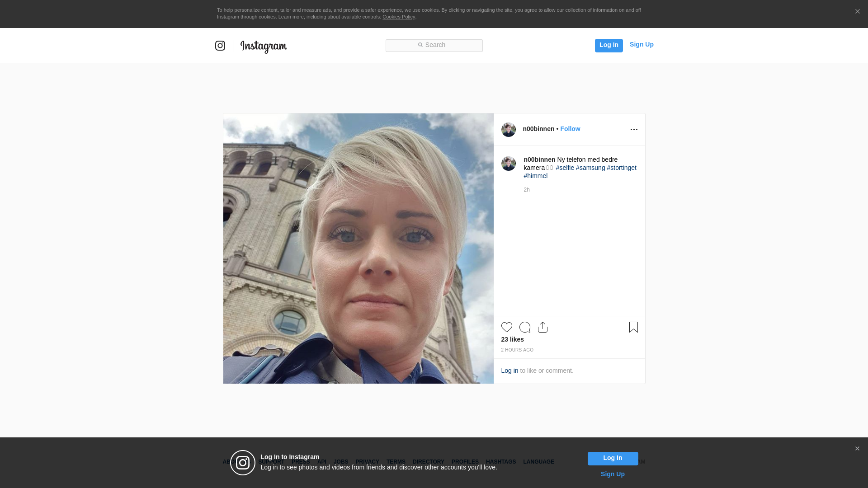Click the Instagram camera glyph logo
The width and height of the screenshot is (868, 488).
220,46
